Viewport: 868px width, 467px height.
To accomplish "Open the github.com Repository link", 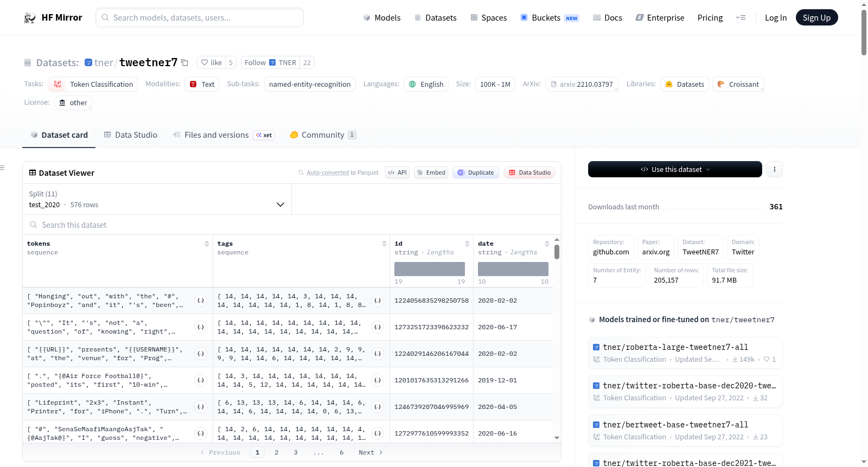I will tap(611, 247).
